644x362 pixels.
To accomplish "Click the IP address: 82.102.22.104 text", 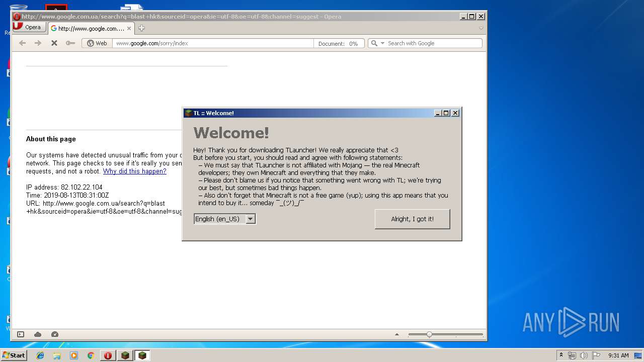I will (64, 188).
